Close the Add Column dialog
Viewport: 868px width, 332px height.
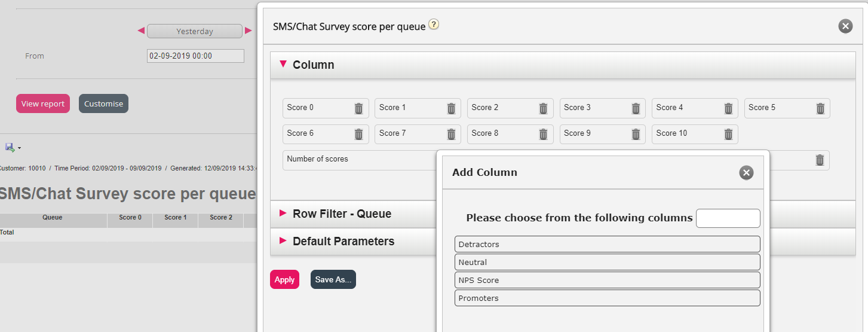point(746,173)
